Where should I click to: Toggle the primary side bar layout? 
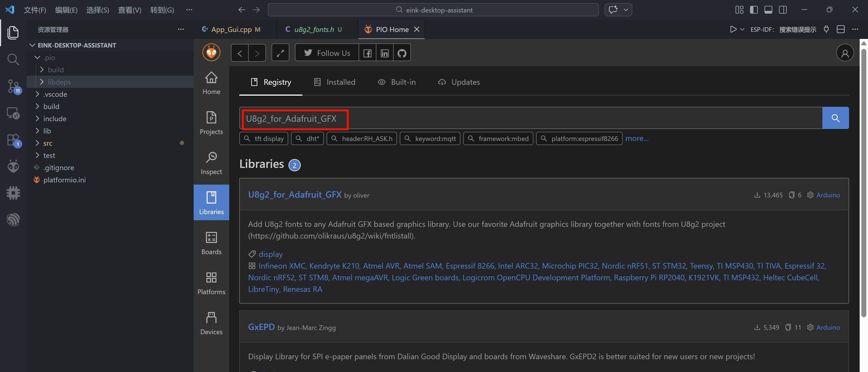pos(754,10)
